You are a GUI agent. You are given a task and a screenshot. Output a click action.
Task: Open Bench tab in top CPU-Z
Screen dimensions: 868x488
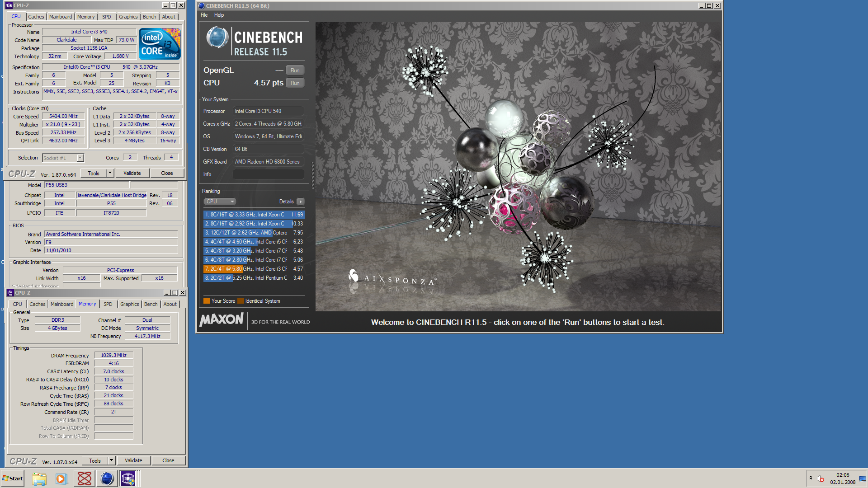(x=150, y=17)
